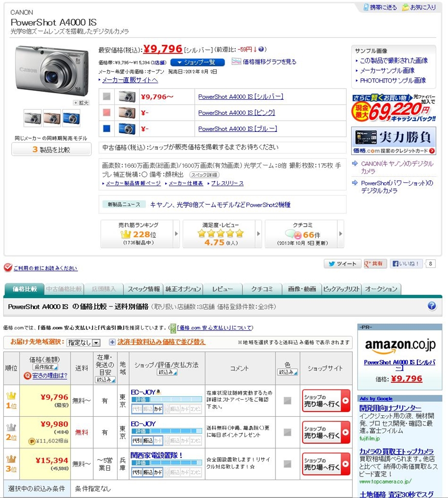Viewport: 448px width, 498px height.
Task: Open 決済手数料込み価格で並び替え link
Action: 161,342
